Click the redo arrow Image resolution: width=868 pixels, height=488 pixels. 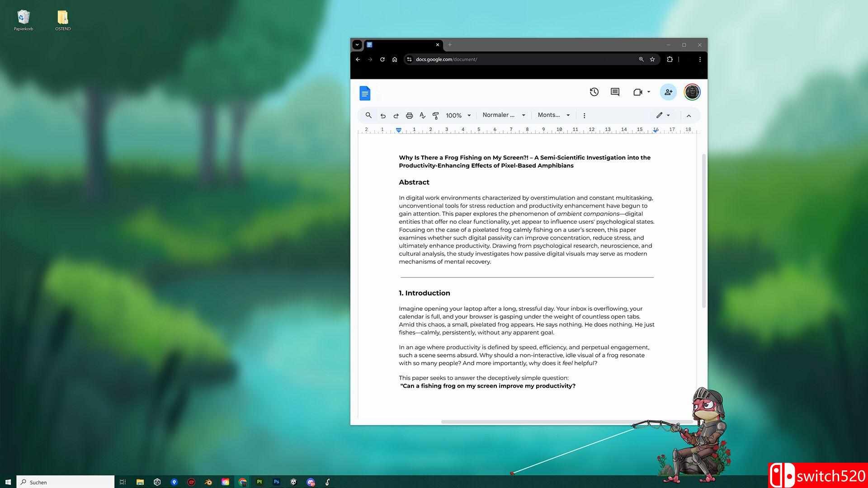(x=396, y=116)
